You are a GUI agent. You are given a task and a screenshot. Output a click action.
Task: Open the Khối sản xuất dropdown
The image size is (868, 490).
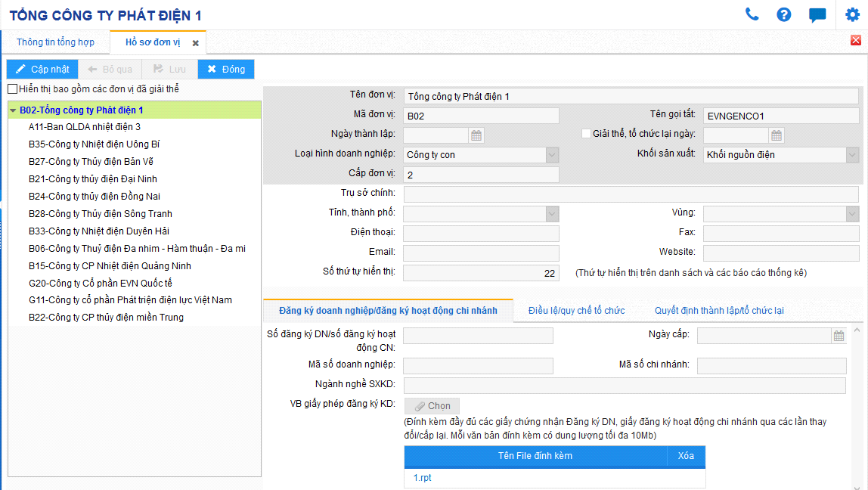click(x=852, y=155)
